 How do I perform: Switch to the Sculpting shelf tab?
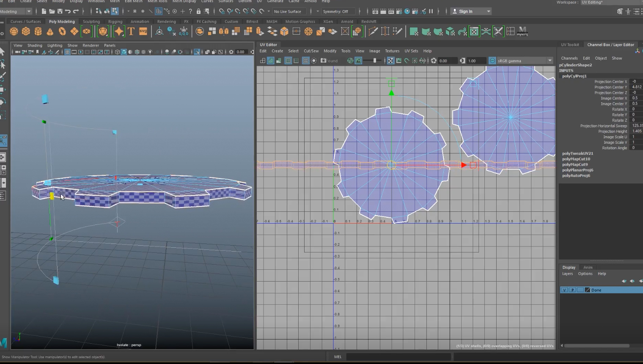91,22
